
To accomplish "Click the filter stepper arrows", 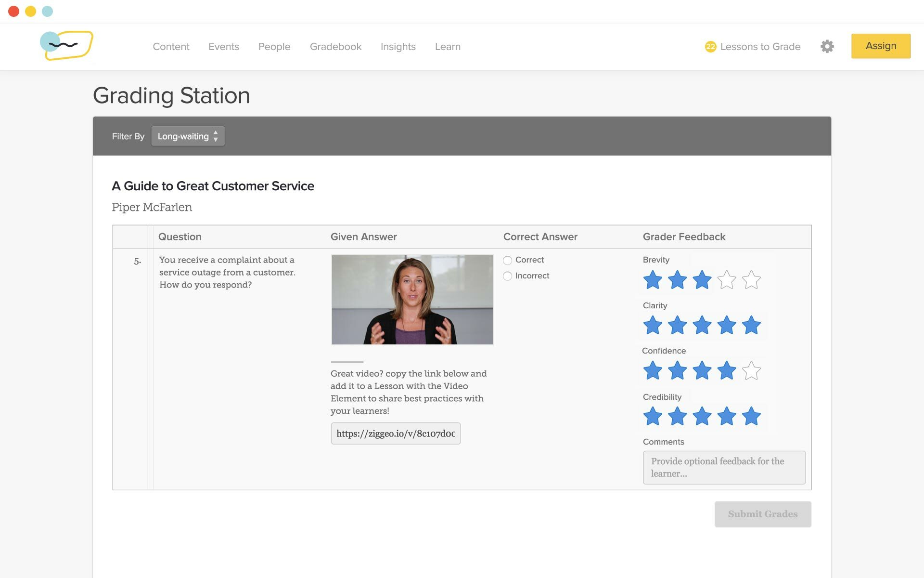I will (216, 136).
